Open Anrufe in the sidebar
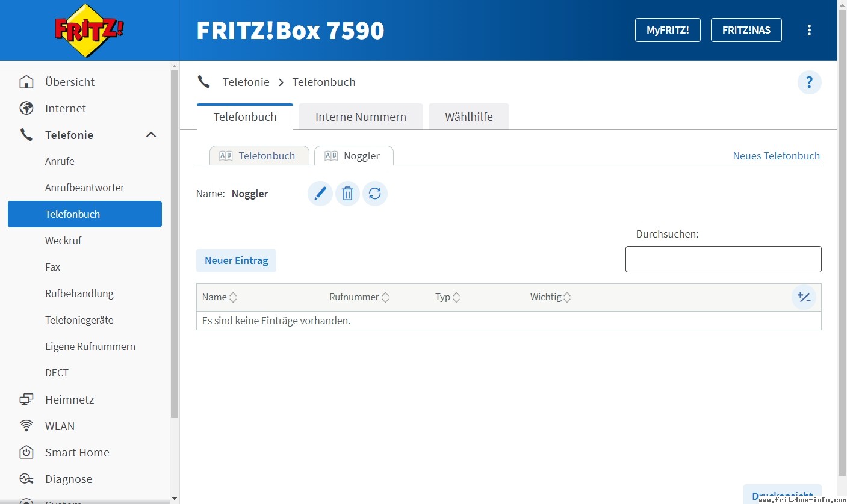Viewport: 847px width, 504px height. (x=60, y=161)
